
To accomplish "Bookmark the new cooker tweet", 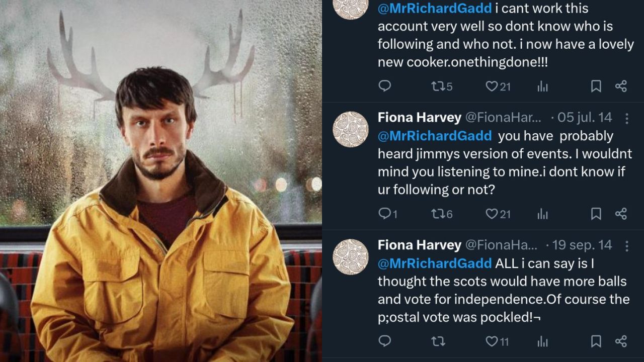I will (596, 86).
